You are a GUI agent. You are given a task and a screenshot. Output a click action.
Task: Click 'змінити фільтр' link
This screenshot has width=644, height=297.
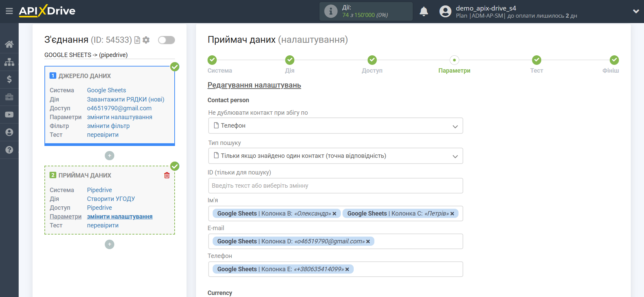pos(108,126)
